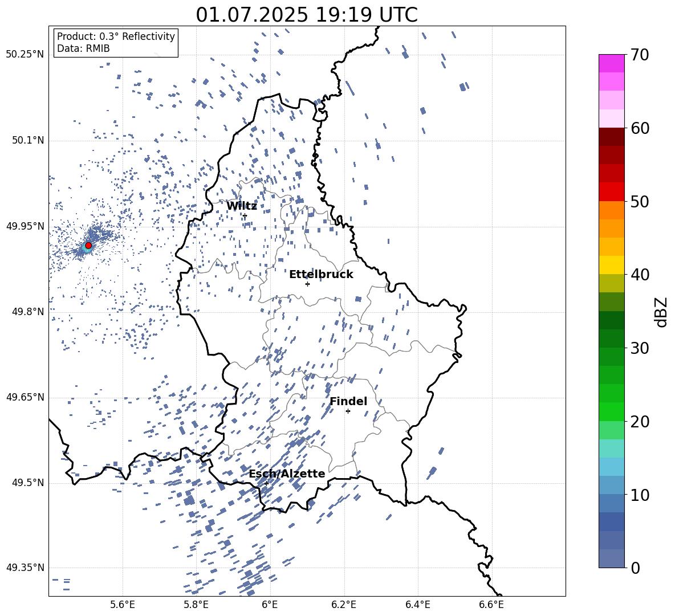
Task: Click the 6.2°E longitude label
Action: pos(344,605)
